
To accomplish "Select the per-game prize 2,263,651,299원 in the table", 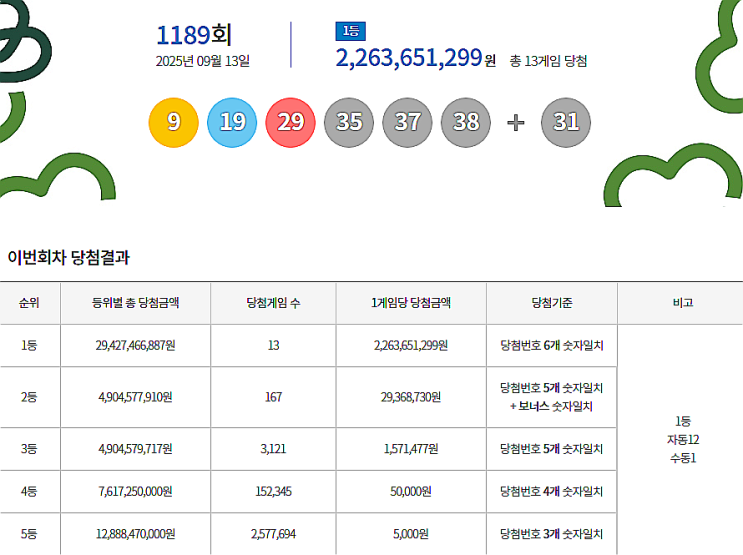I will [411, 346].
